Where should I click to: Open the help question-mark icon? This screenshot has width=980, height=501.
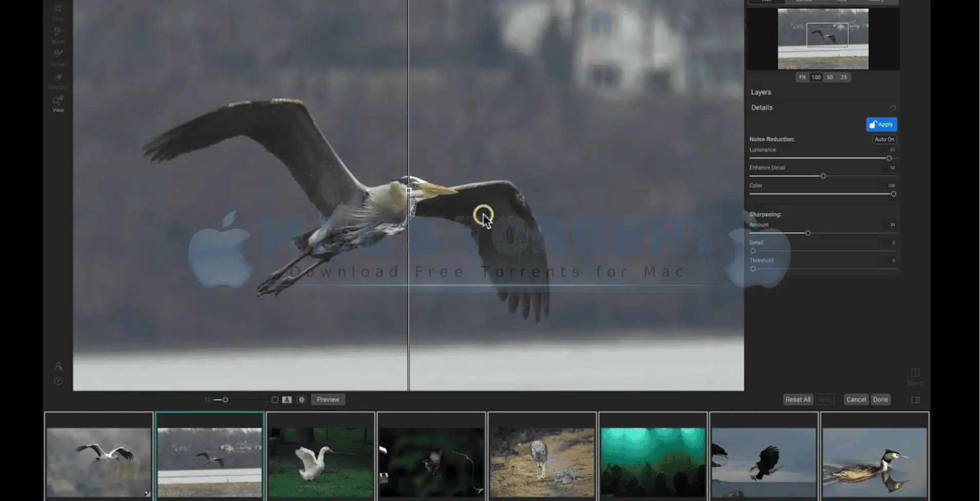(x=58, y=381)
